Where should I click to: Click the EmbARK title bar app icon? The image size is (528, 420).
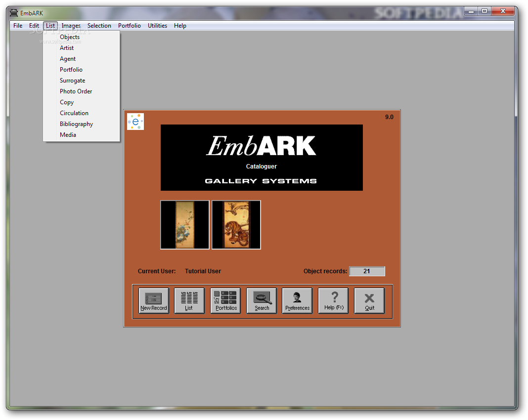tap(14, 13)
